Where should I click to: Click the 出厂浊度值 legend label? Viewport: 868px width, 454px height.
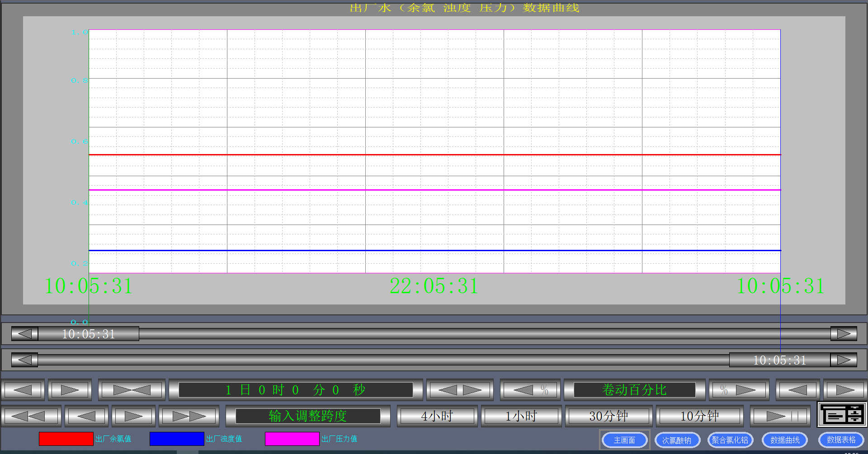point(224,439)
